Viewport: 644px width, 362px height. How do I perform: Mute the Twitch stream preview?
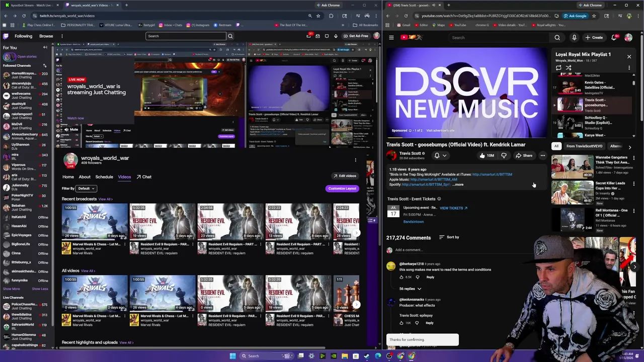tap(70, 130)
